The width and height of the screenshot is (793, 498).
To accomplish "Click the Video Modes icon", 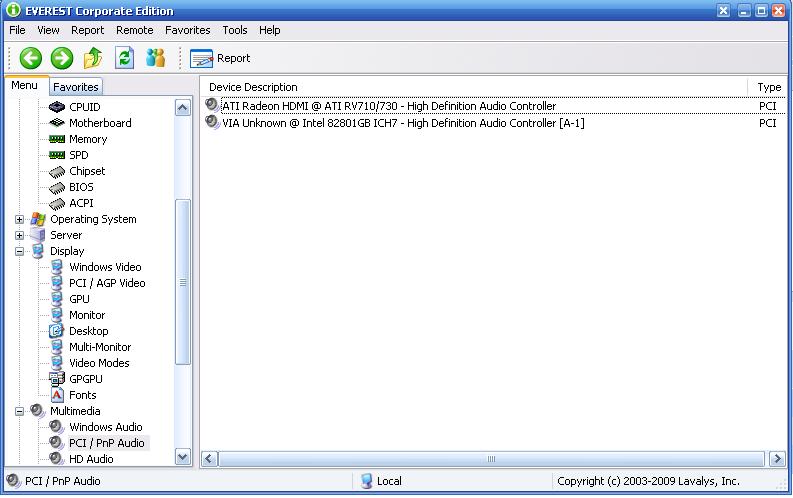I will point(57,363).
